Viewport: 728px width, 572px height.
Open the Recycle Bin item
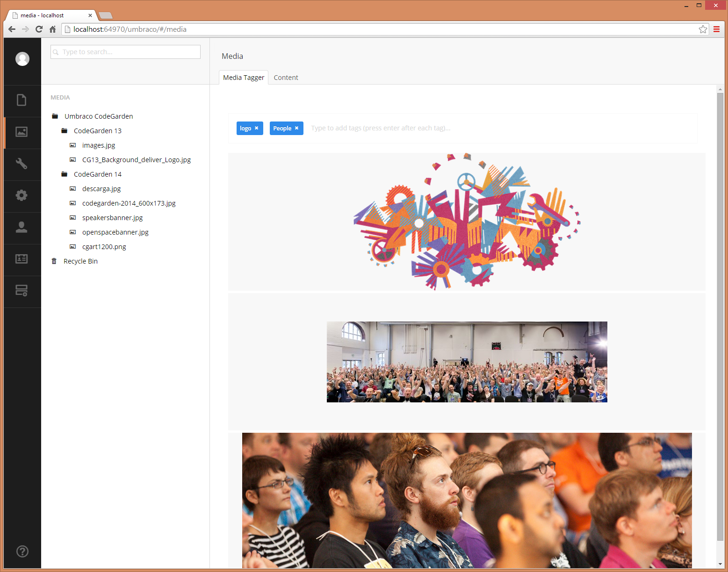coord(80,261)
